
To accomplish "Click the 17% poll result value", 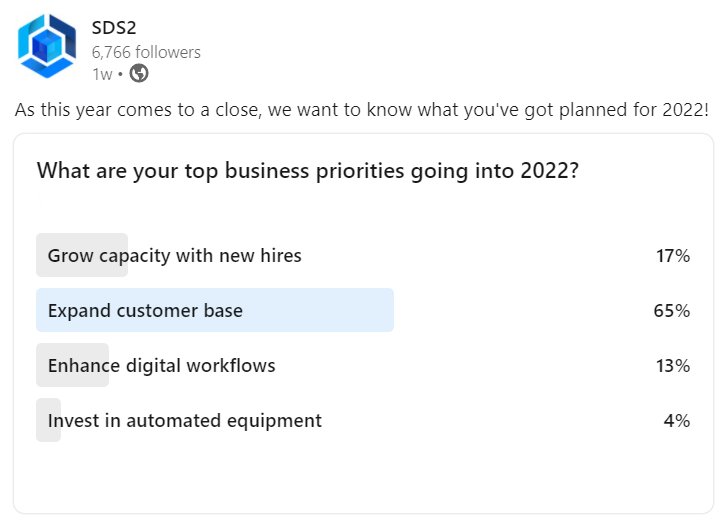I will coord(672,256).
